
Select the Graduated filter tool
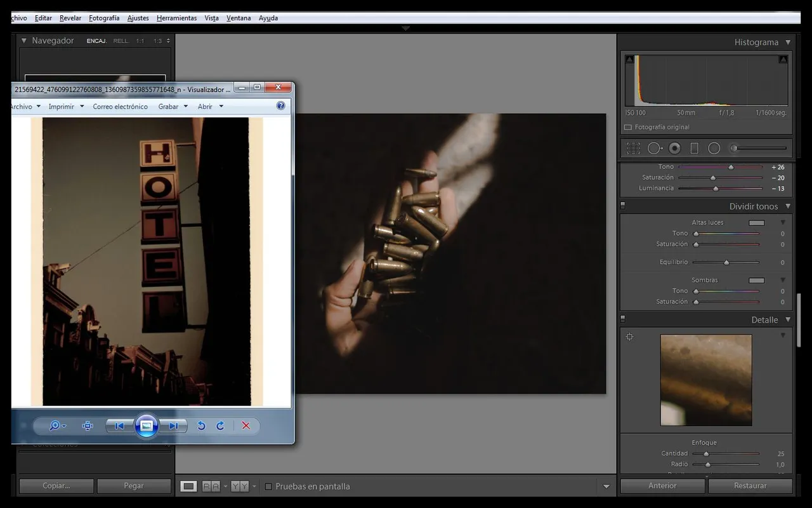[694, 148]
